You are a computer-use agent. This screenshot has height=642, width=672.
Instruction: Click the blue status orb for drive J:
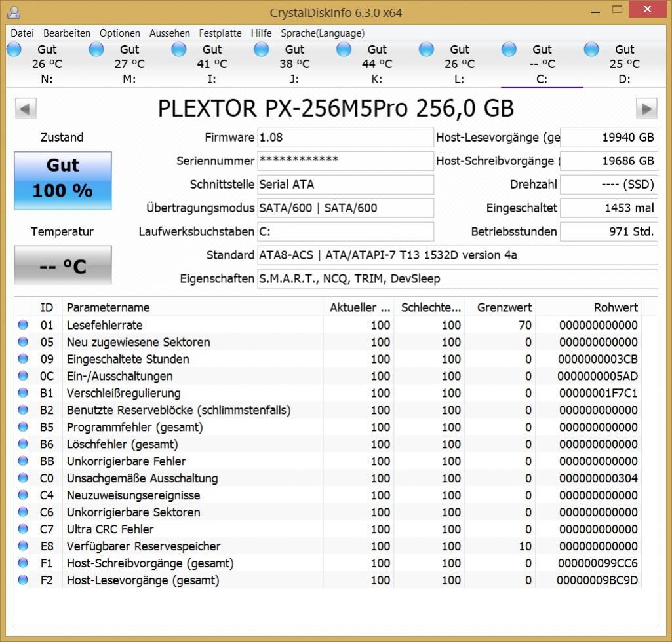(261, 49)
